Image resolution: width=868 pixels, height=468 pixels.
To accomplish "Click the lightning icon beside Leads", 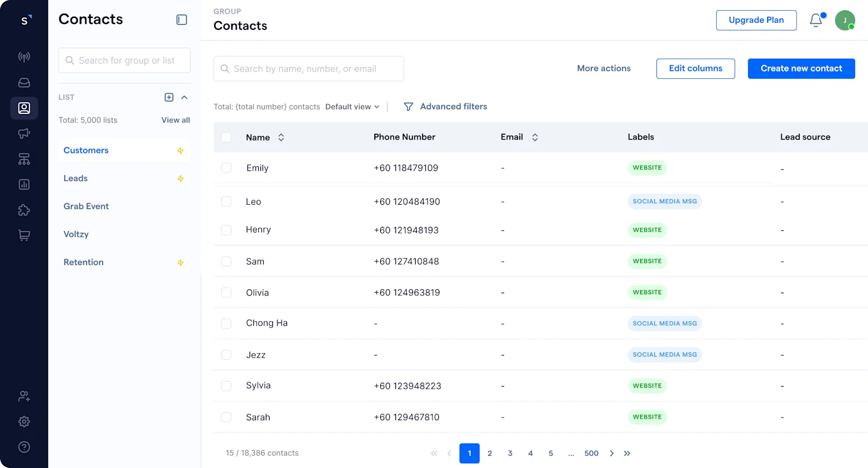I will coord(180,179).
